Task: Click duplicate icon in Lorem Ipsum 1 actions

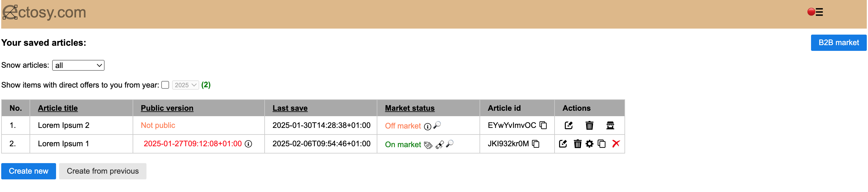Action: click(x=602, y=144)
